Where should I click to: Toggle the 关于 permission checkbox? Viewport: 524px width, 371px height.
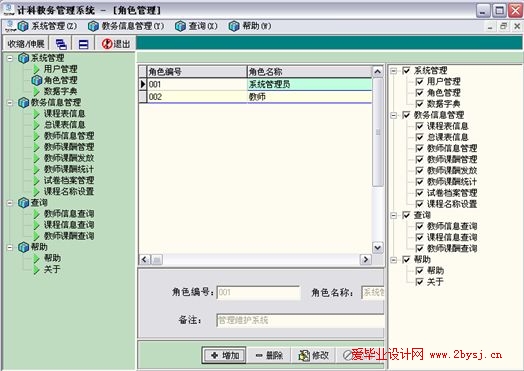419,282
